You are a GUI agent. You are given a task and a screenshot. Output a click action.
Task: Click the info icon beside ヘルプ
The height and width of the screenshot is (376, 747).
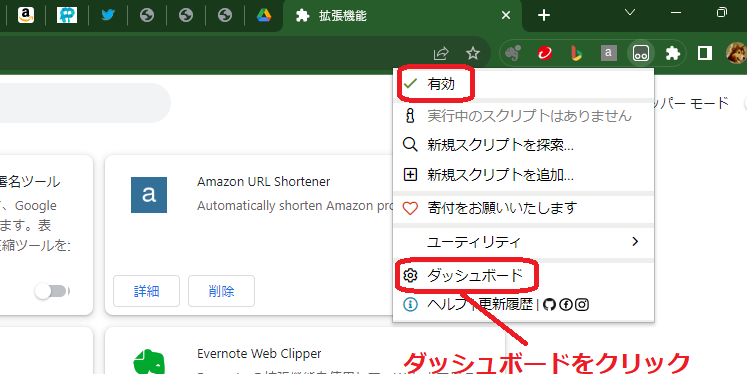[410, 305]
